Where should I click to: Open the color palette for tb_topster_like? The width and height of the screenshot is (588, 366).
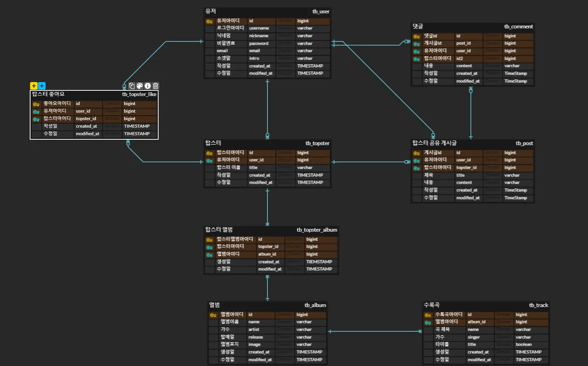click(x=140, y=86)
